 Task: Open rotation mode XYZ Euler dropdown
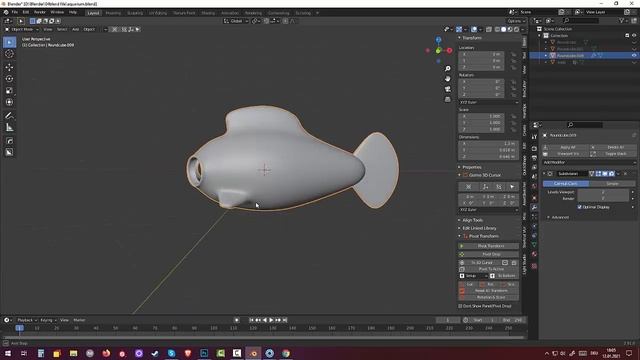point(489,102)
